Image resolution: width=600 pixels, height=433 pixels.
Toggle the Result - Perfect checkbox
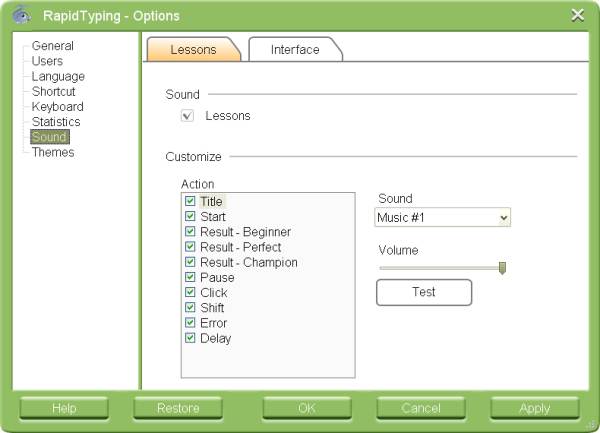pyautogui.click(x=190, y=246)
